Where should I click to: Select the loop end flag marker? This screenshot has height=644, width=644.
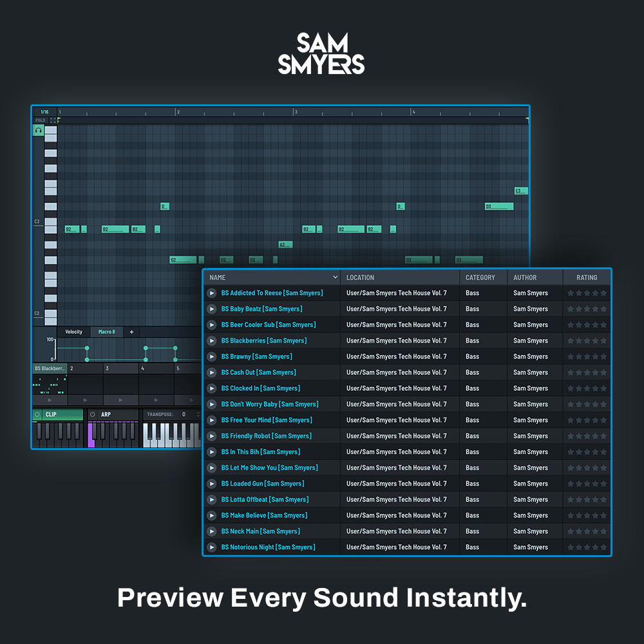527,120
